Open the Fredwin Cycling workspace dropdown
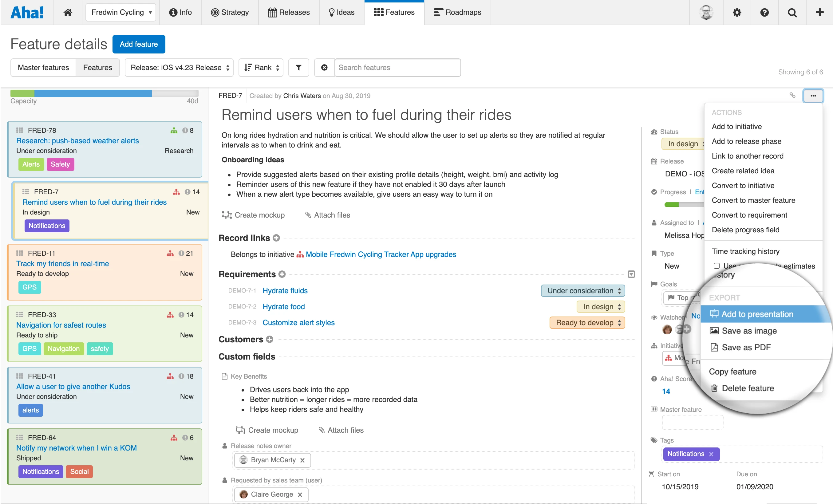833x504 pixels. 121,13
